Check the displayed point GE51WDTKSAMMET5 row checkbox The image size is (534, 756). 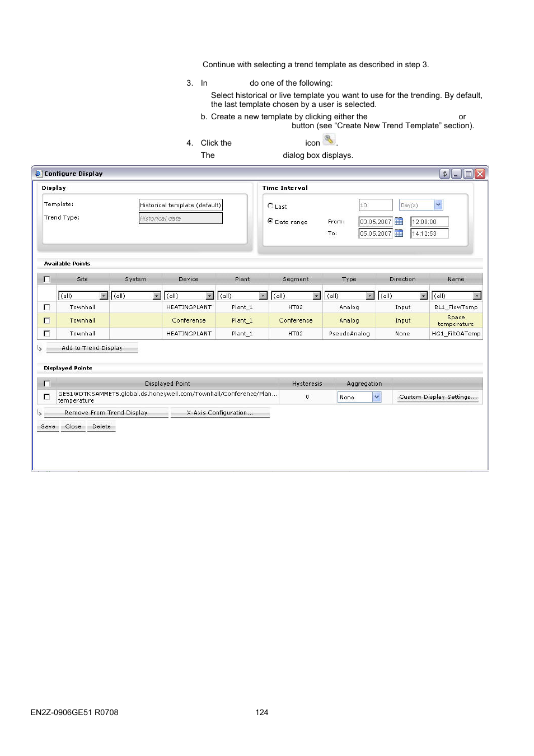coord(47,396)
